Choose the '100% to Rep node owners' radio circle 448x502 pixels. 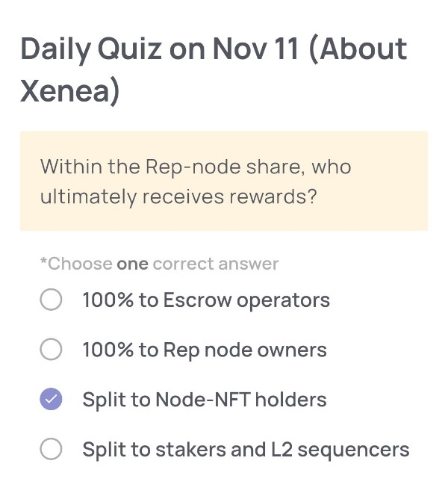(51, 350)
